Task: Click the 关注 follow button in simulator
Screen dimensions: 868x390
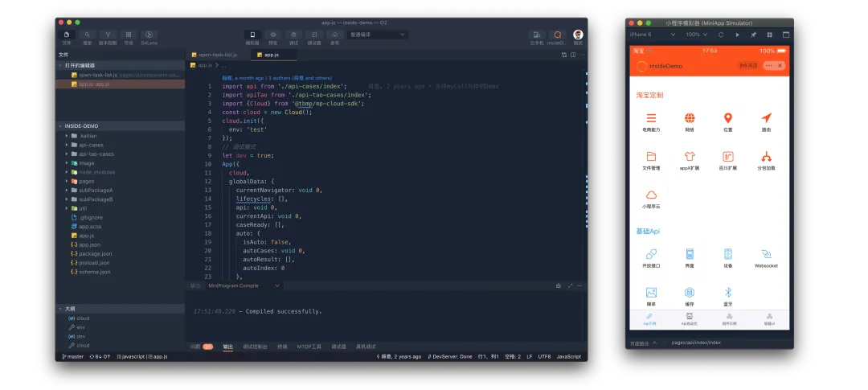Action: (x=747, y=65)
